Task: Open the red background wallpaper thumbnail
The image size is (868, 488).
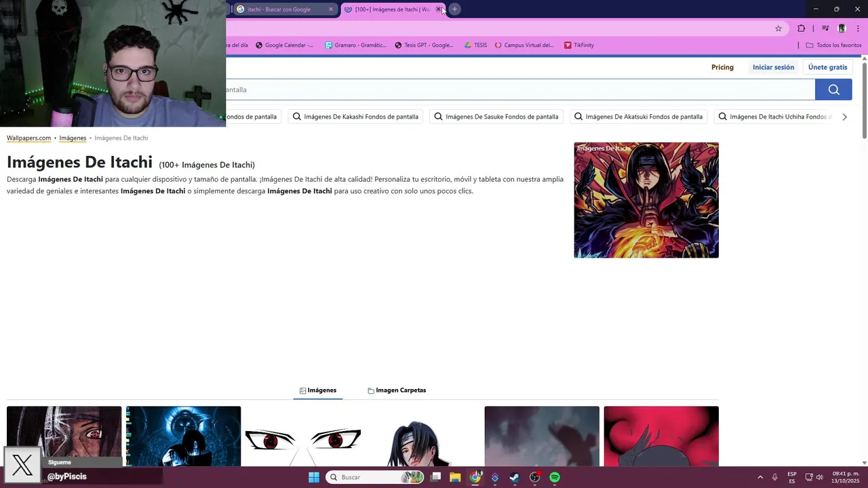Action: (661, 436)
